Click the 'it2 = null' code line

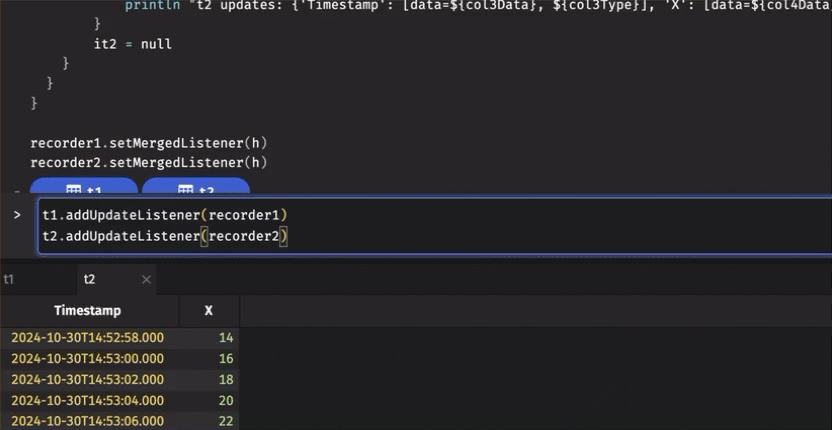pyautogui.click(x=132, y=44)
